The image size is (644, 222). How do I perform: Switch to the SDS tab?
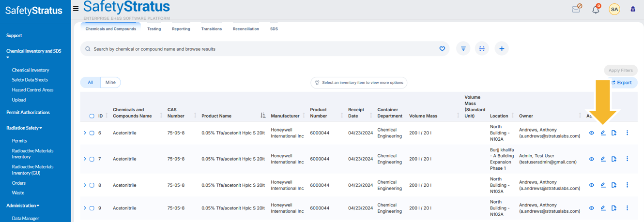(274, 29)
